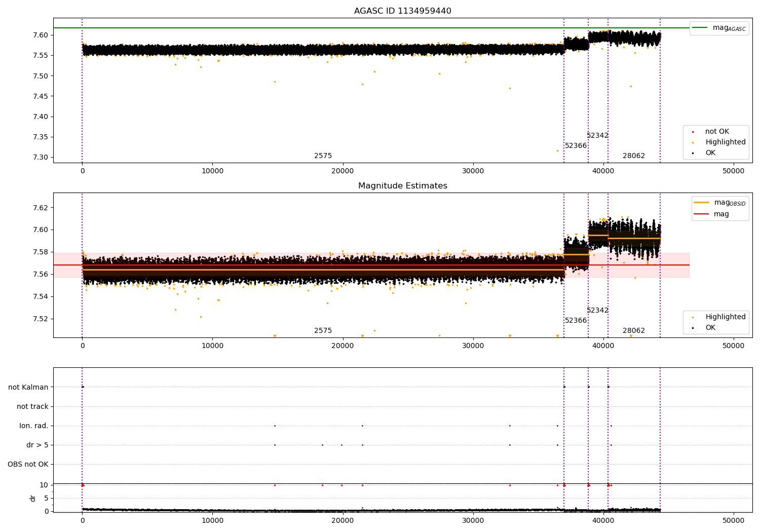Viewport: 760px width, 532px height.
Task: Click obsid label '52342' in the Magnitude Estimates plot
Action: [x=597, y=311]
